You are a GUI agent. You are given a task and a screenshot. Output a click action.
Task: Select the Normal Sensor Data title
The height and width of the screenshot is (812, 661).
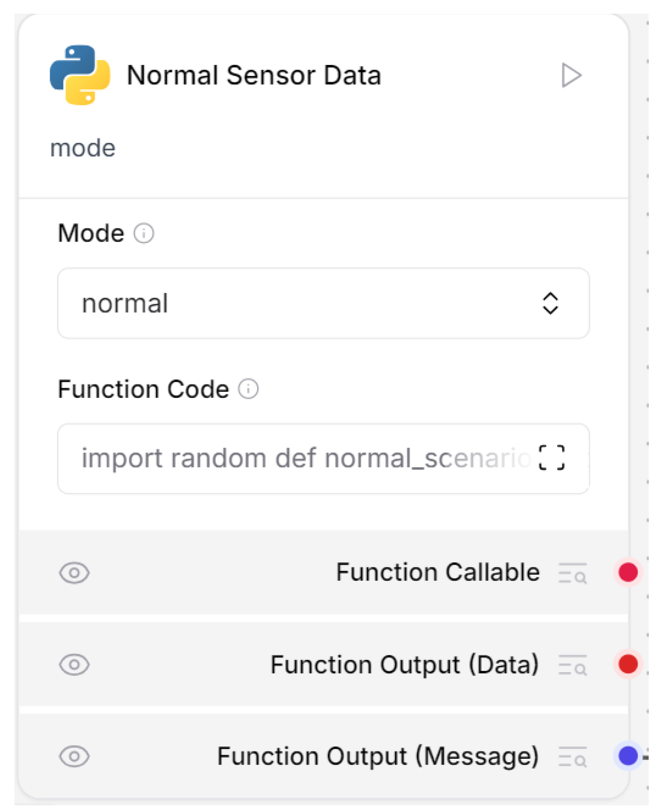tap(254, 75)
